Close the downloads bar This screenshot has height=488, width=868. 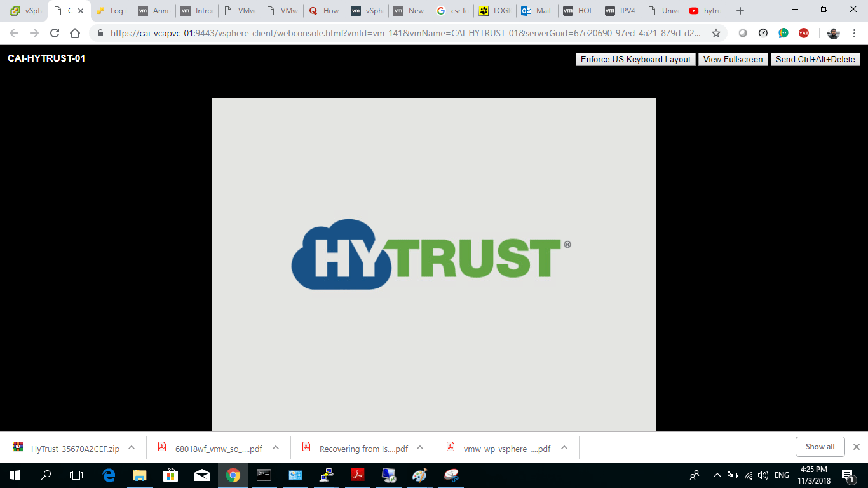coord(856,447)
